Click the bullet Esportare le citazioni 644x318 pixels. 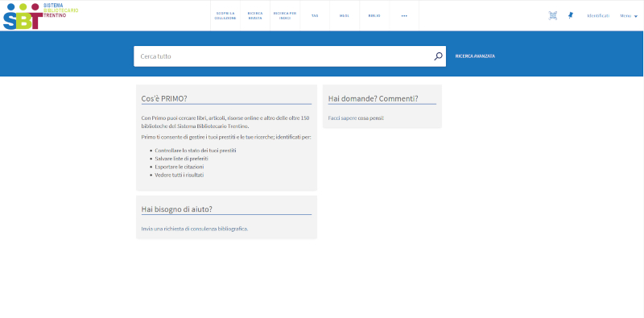click(x=180, y=167)
